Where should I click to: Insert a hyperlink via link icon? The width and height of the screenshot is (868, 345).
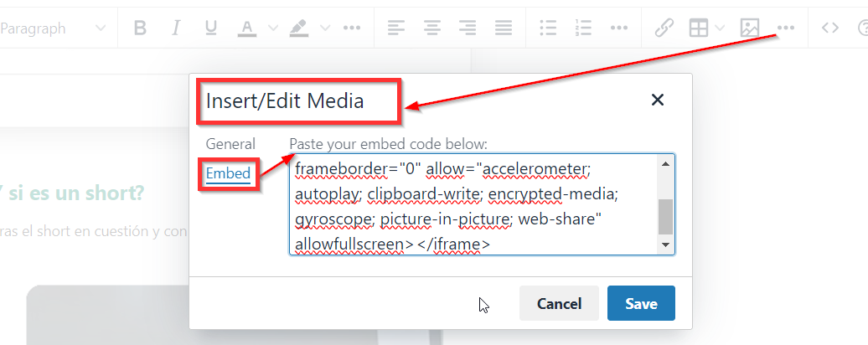click(x=664, y=28)
